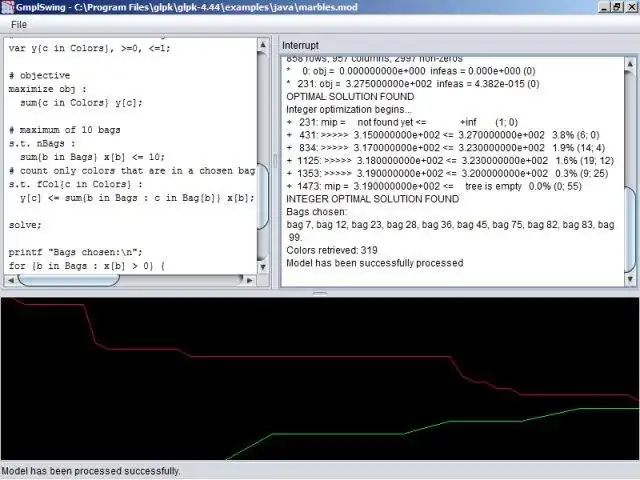The image size is (640, 480).
Task: Click the 's.t. nBags :' constraint line
Action: pyautogui.click(x=42, y=143)
